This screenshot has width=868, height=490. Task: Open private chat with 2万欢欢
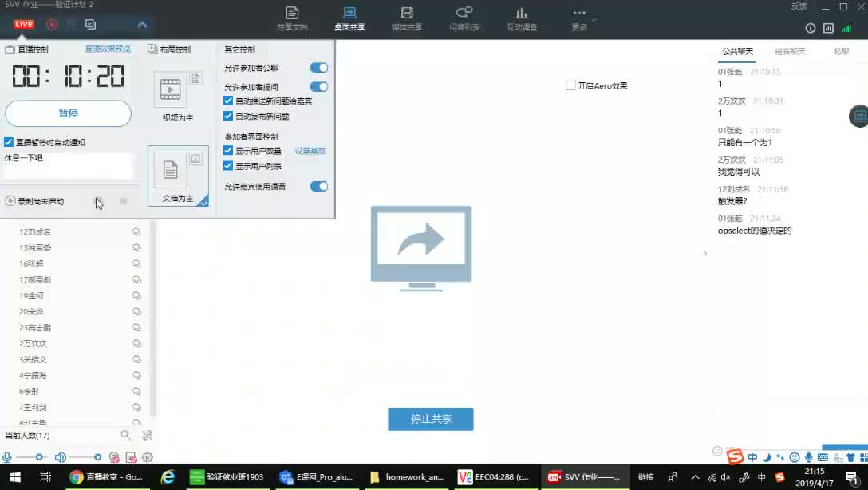pos(136,344)
